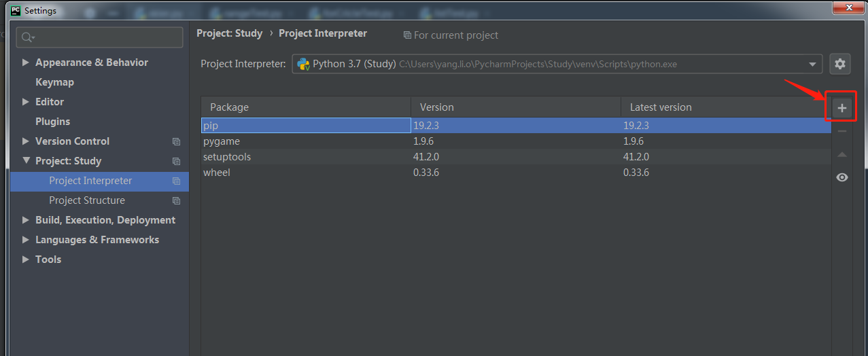Click the upgrade package up-arrow icon
The image size is (868, 356).
tap(842, 154)
